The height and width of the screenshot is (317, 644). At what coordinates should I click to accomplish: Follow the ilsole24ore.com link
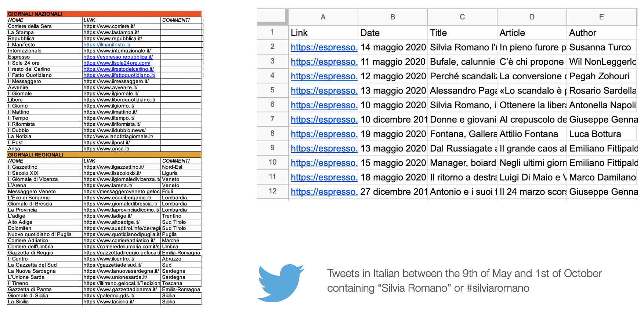[x=117, y=63]
